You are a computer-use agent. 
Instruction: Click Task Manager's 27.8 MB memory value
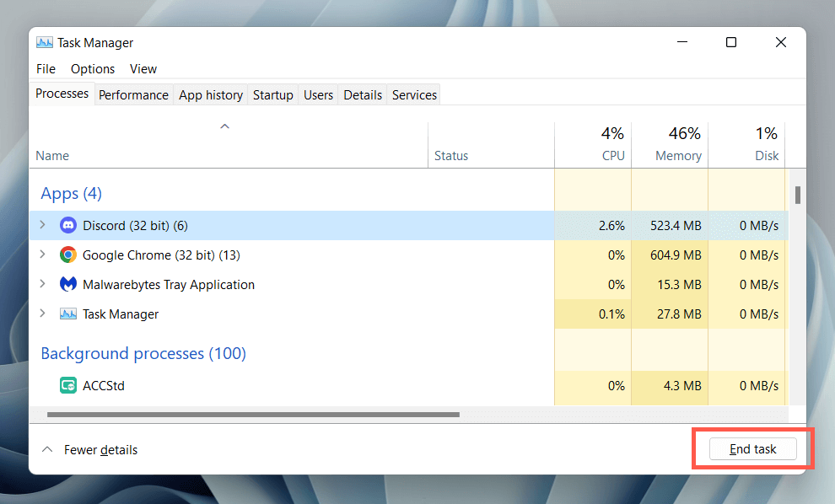click(679, 314)
